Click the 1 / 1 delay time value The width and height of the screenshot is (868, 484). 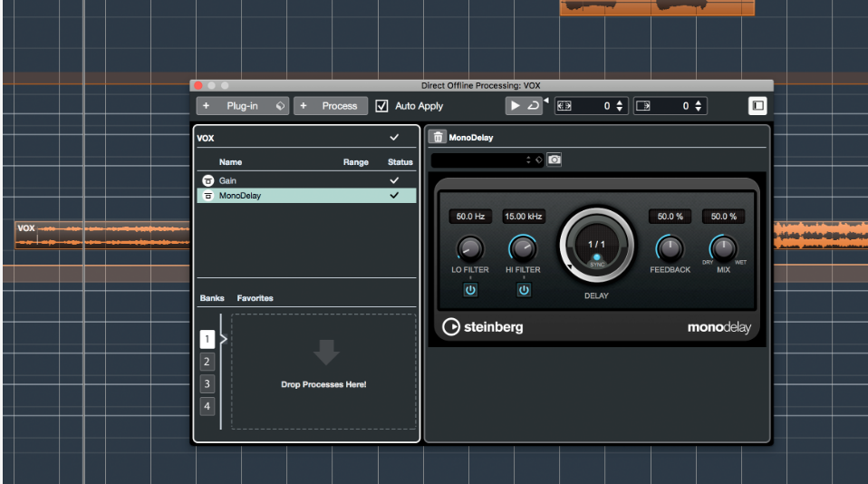(597, 244)
